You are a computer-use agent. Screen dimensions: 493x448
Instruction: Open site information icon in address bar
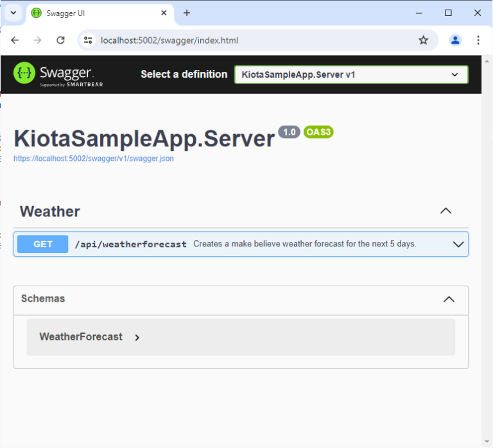(x=88, y=40)
